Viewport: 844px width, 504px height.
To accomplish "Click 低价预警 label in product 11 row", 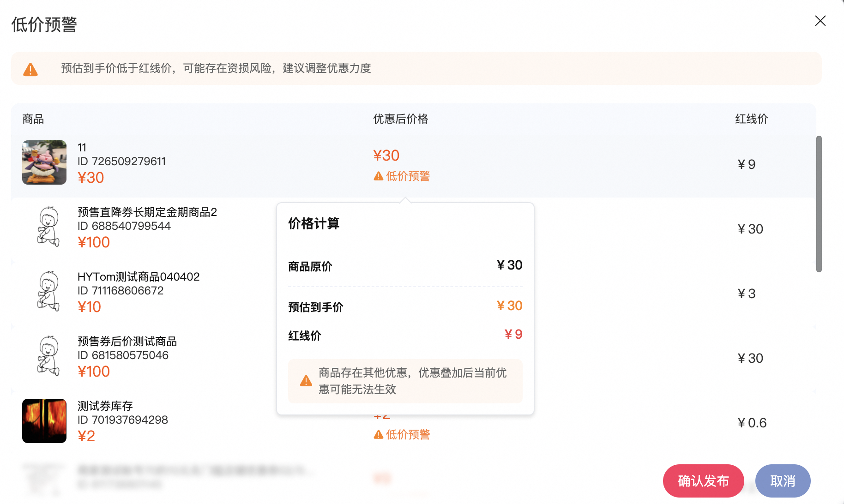I will click(408, 176).
